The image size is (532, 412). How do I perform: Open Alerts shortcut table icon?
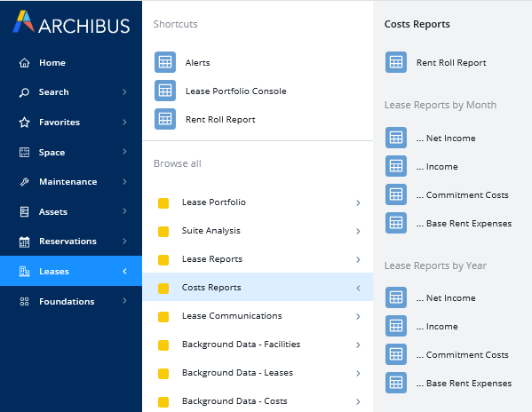(x=165, y=62)
